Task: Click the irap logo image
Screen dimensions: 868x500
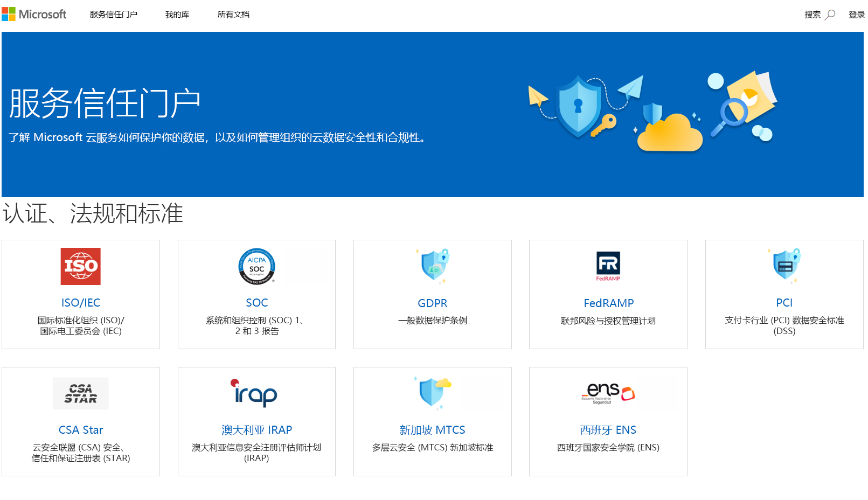Action: tap(254, 393)
